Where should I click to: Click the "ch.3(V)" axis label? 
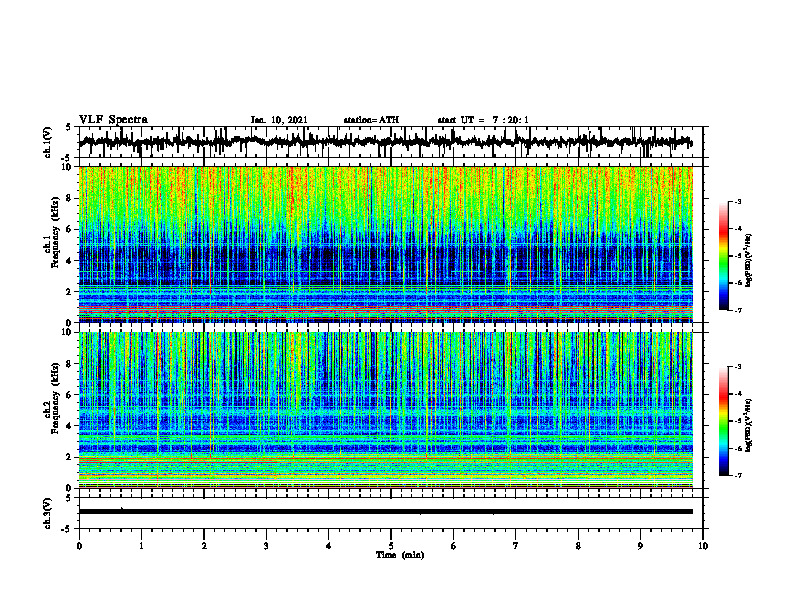48,513
